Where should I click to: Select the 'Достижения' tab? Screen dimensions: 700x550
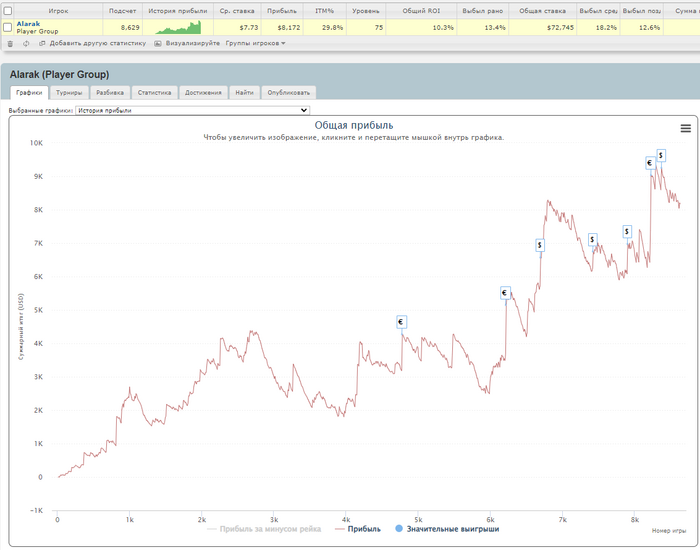pos(203,92)
